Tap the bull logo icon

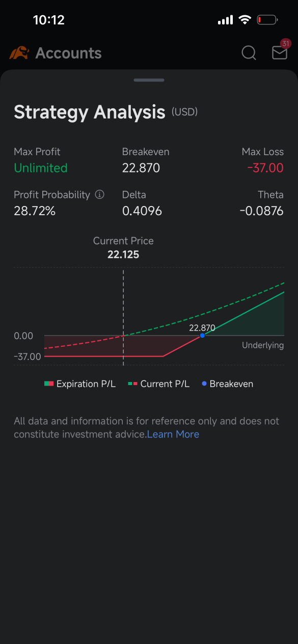tap(19, 53)
